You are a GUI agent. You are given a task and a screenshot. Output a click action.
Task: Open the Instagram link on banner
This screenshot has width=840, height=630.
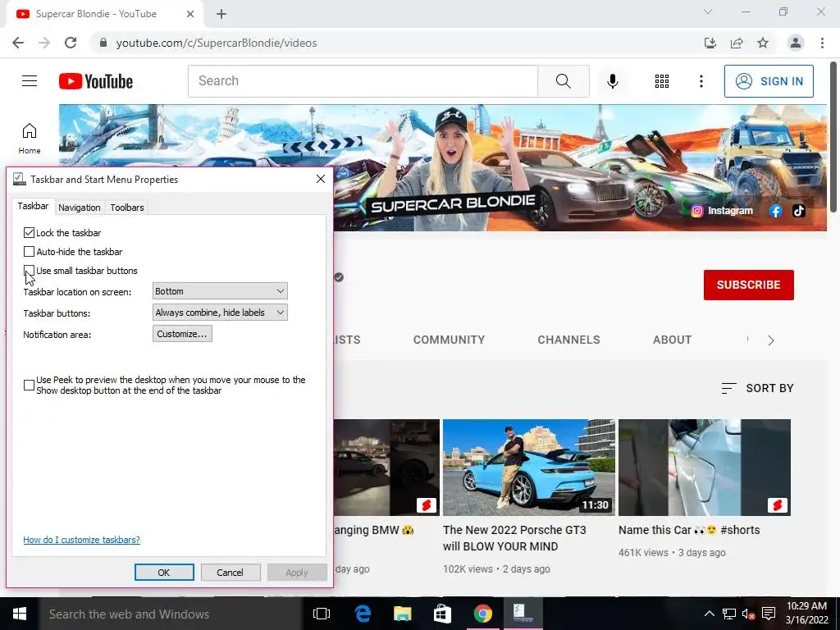click(722, 211)
